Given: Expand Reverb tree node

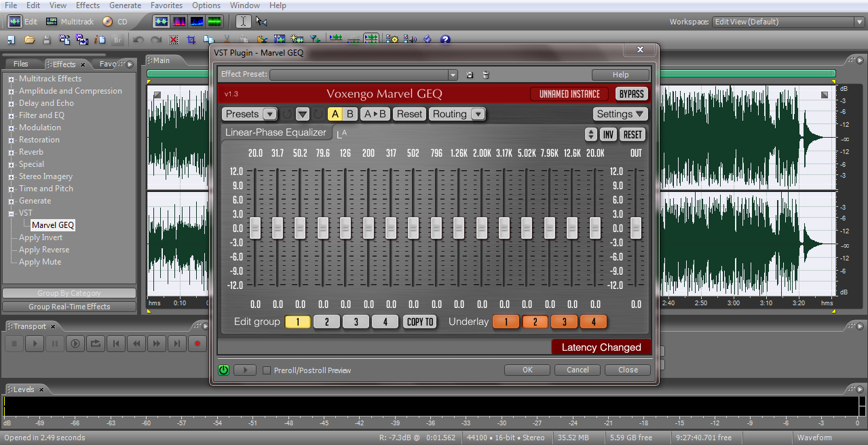Looking at the screenshot, I should point(12,153).
